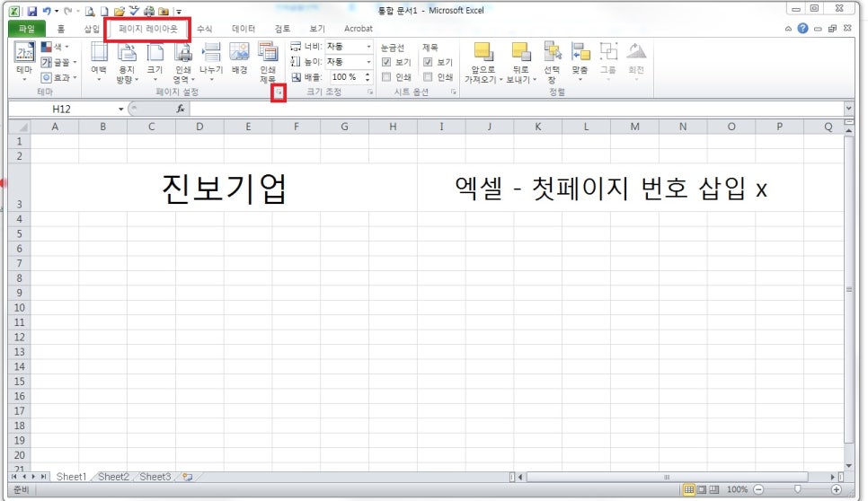Switch to Normal view in status bar
Screen dimensions: 868x501
click(688, 489)
